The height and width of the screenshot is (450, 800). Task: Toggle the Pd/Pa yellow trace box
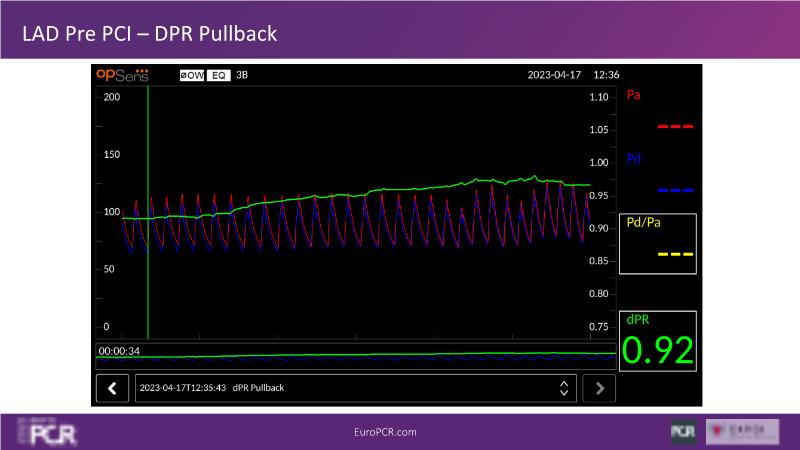tap(659, 242)
